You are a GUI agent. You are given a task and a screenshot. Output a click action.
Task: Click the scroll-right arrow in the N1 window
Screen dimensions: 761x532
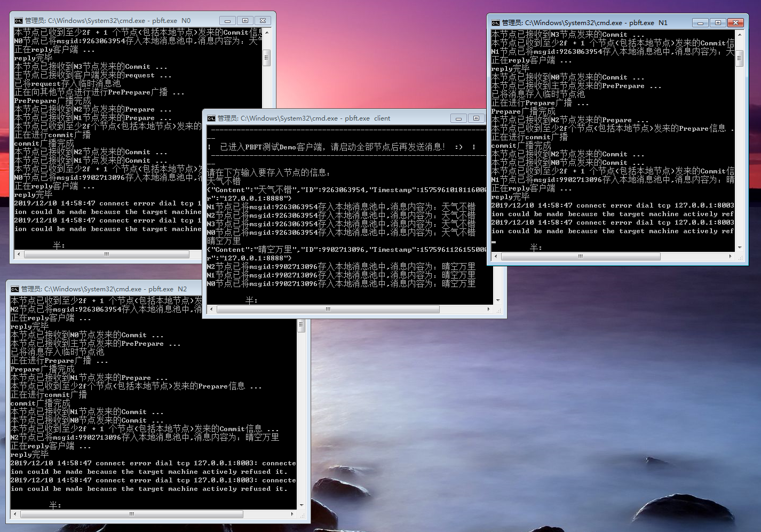(x=731, y=257)
